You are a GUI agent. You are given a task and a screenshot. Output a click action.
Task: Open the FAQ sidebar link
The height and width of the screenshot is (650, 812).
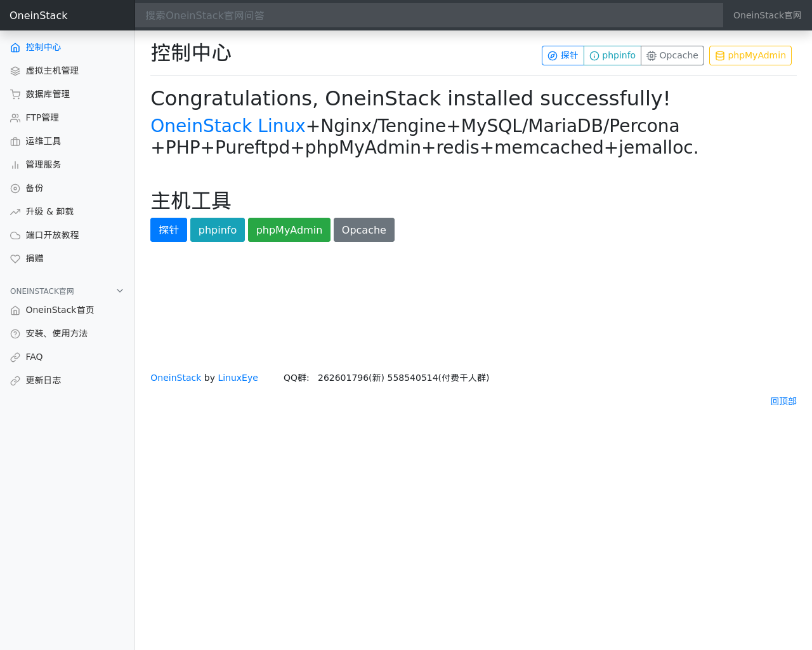pyautogui.click(x=67, y=357)
